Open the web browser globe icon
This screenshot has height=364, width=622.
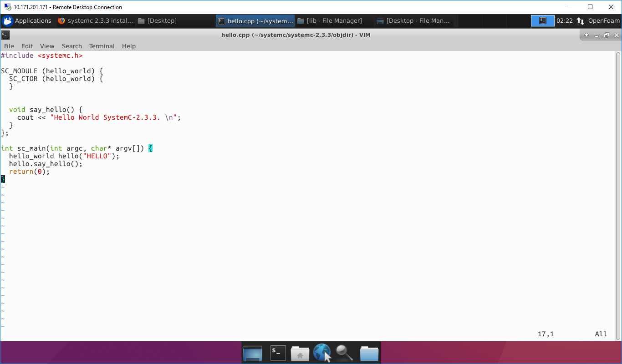click(x=322, y=353)
